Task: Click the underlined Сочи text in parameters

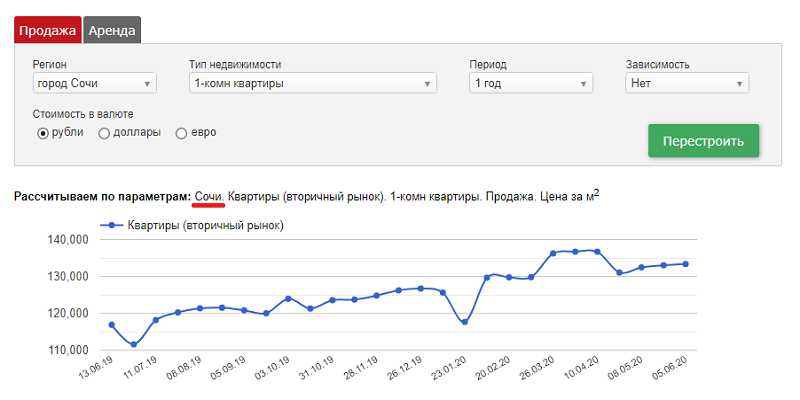Action: [x=208, y=197]
